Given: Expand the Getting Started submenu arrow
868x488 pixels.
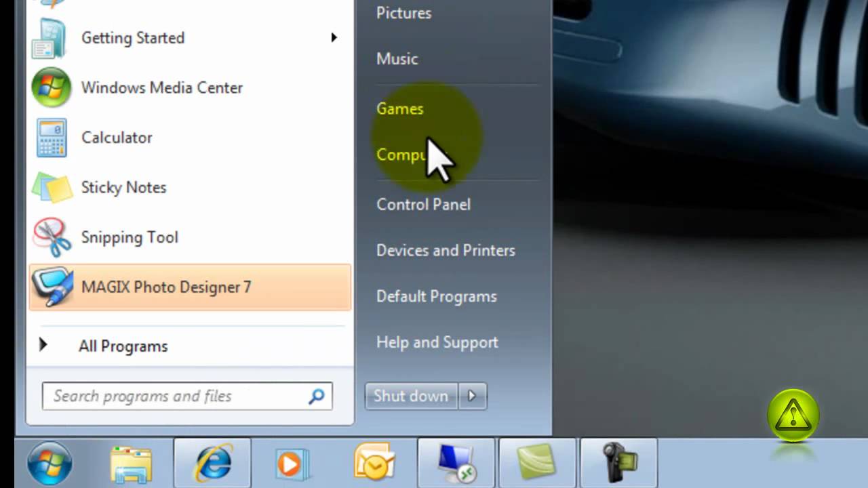Looking at the screenshot, I should (334, 38).
